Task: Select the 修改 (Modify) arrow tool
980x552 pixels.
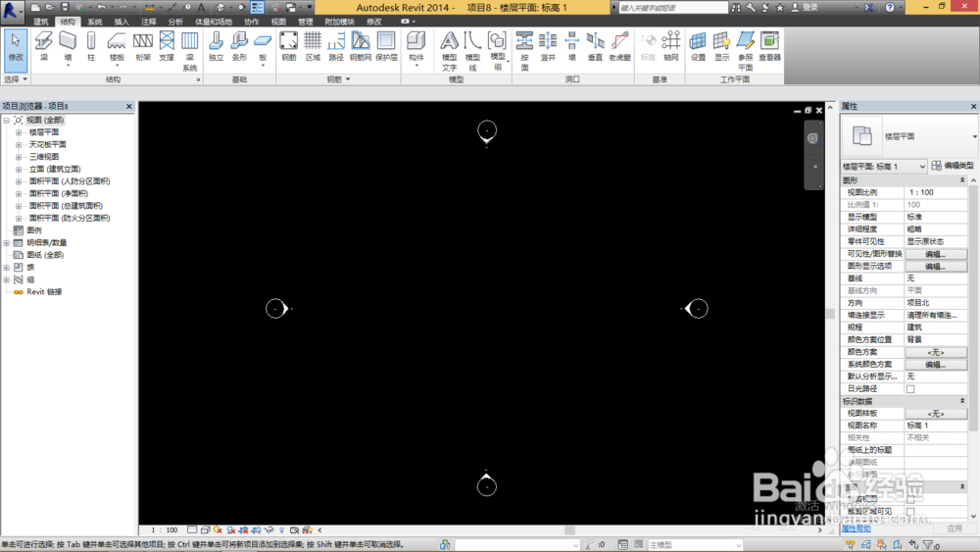Action: pyautogui.click(x=16, y=49)
